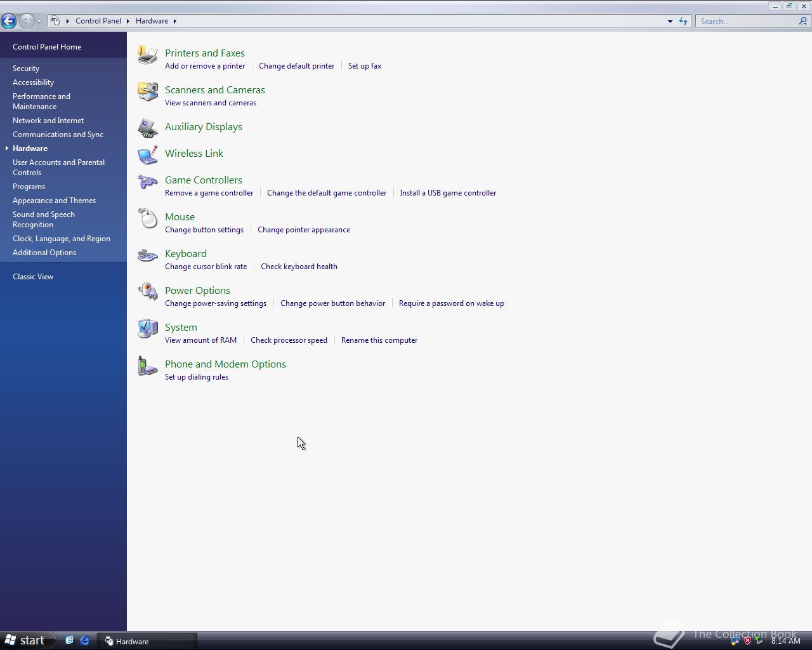Viewport: 812px width, 650px height.
Task: Click Install a USB game controller
Action: (x=448, y=193)
